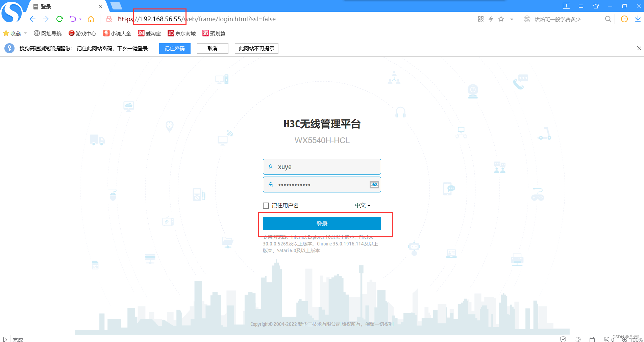Open the security shield icon in status bar

[563, 339]
